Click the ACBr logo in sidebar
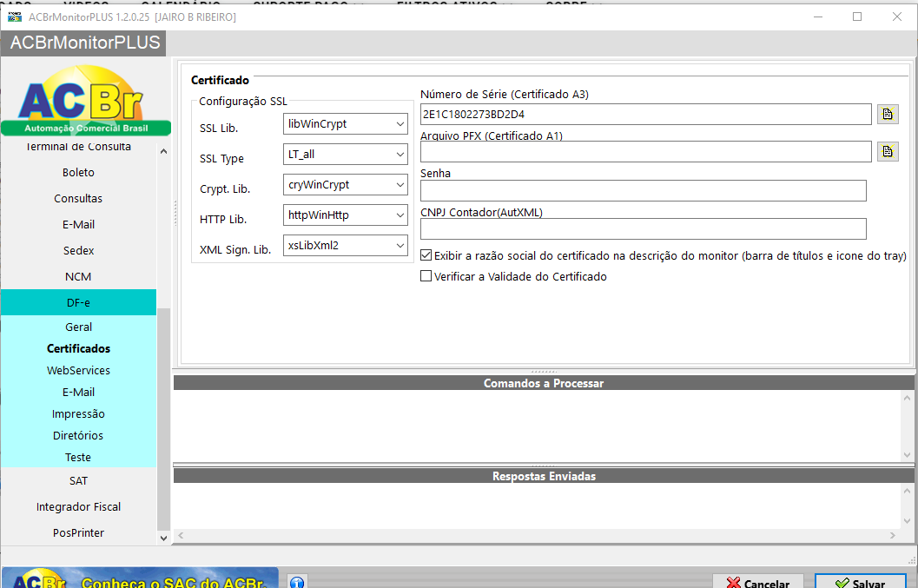Image resolution: width=918 pixels, height=588 pixels. [85, 100]
